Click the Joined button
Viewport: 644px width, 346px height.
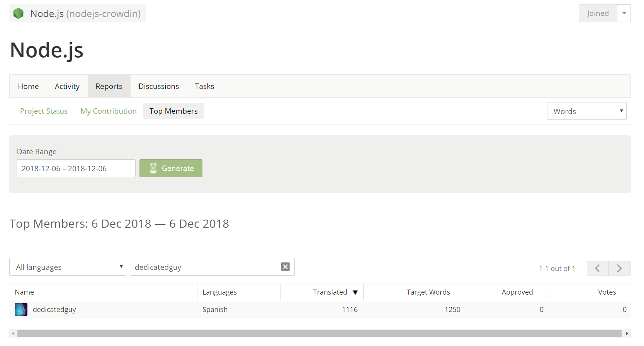pos(598,13)
